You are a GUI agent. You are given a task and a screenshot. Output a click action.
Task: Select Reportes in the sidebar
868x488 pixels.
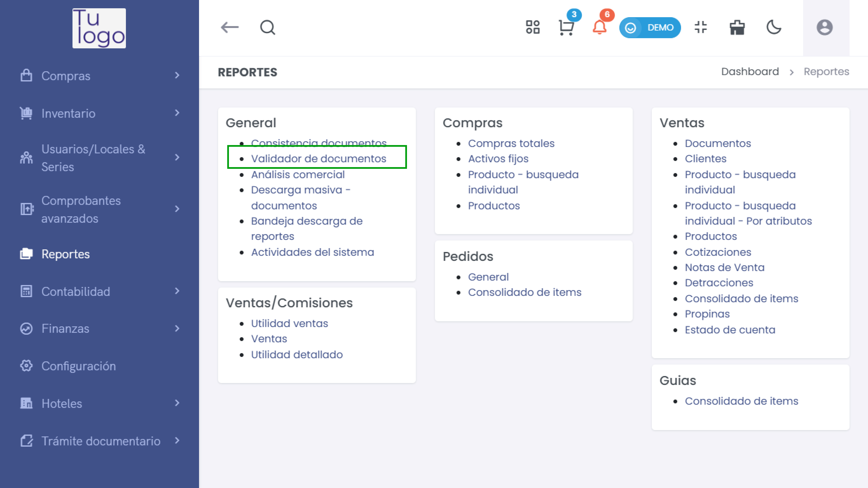(x=99, y=254)
